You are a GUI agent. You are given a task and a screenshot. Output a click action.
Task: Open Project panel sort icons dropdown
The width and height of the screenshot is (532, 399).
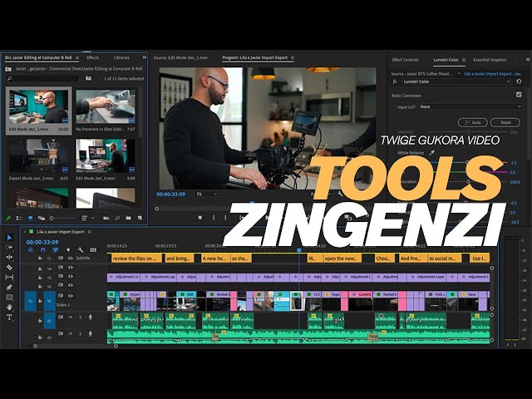[87, 218]
